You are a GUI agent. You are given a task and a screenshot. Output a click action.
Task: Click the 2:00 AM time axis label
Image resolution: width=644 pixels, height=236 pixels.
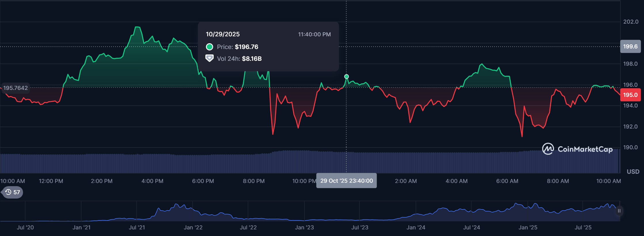[406, 181]
